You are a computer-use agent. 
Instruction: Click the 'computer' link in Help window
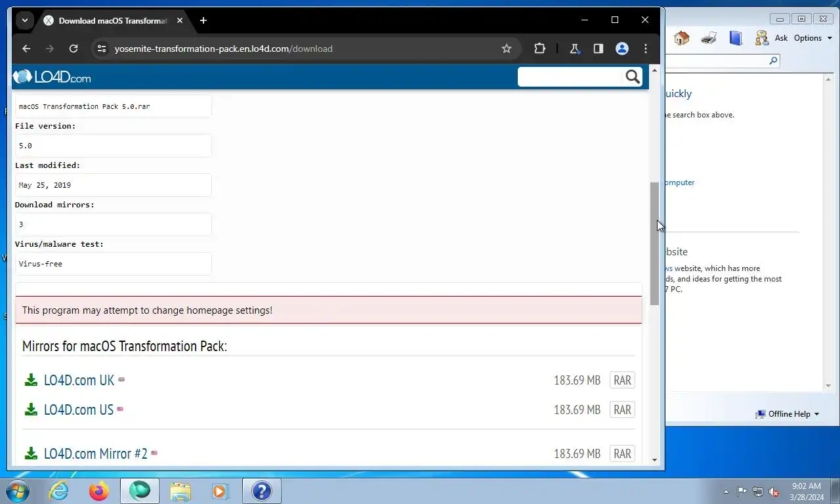pos(680,182)
